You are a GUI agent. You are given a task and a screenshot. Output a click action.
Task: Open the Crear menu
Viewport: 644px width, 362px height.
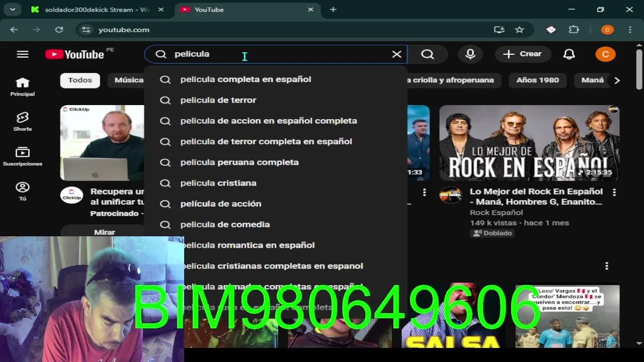point(523,54)
